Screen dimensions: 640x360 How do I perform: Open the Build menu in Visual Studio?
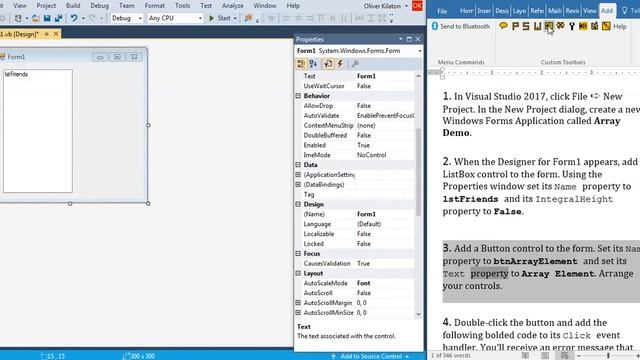pyautogui.click(x=73, y=6)
